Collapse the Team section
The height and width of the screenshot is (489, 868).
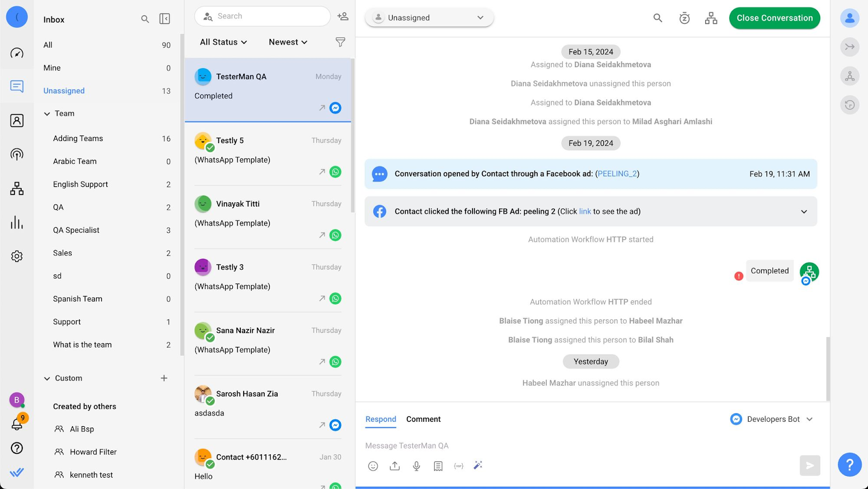[47, 114]
